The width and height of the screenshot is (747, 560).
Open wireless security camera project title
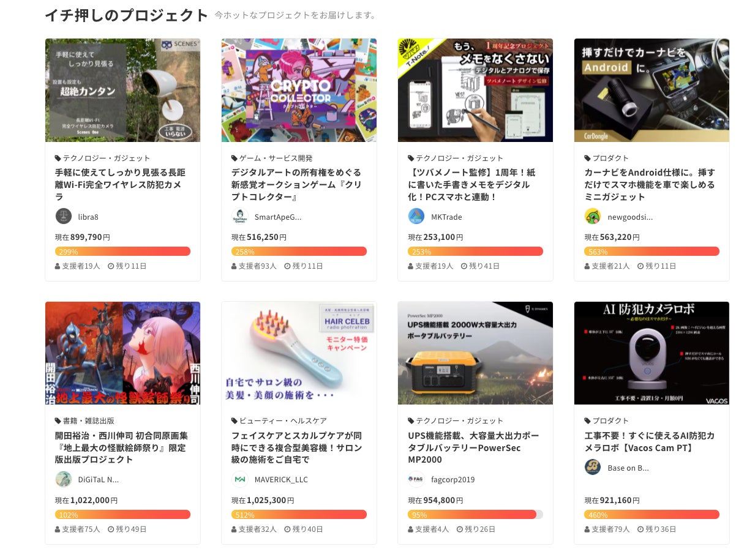click(x=119, y=184)
